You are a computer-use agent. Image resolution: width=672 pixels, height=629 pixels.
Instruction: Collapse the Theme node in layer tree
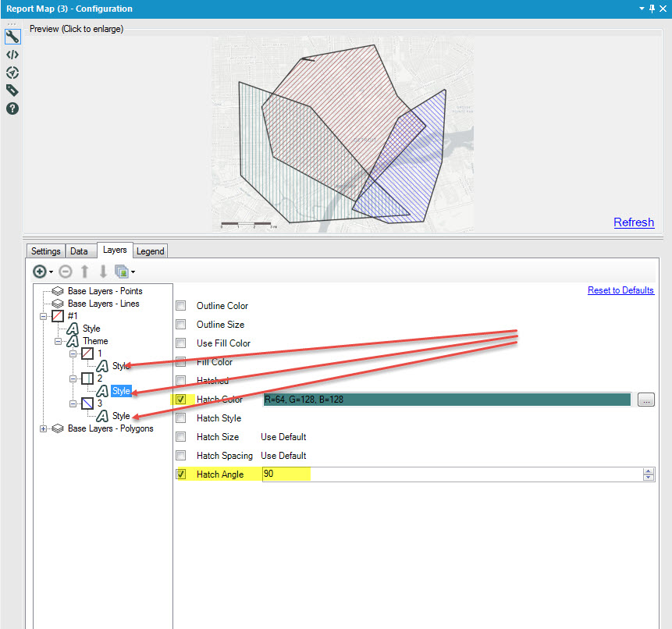click(58, 341)
